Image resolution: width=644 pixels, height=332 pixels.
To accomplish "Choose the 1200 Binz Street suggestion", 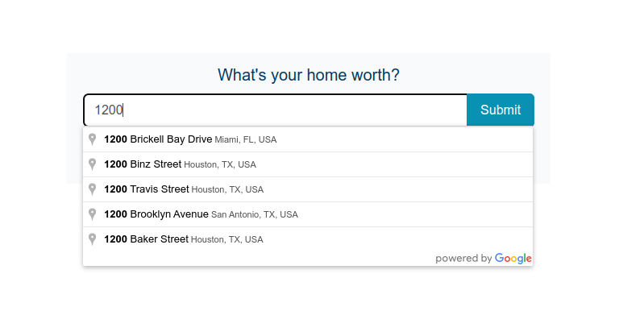I will click(143, 164).
